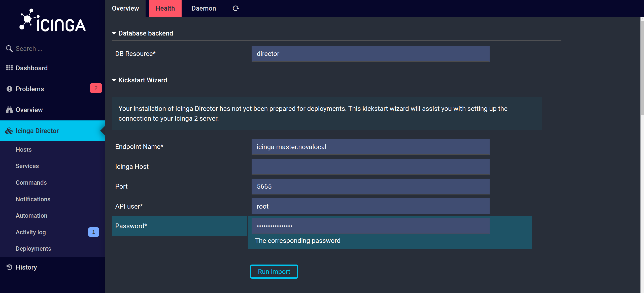Open the Activity log submenu
Screen dimensions: 644x293
pos(53,232)
